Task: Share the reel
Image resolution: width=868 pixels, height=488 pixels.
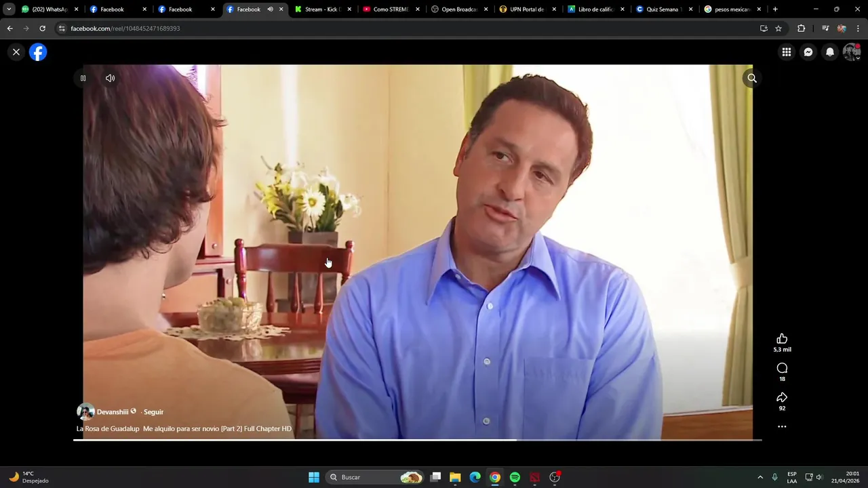Action: pos(782,397)
